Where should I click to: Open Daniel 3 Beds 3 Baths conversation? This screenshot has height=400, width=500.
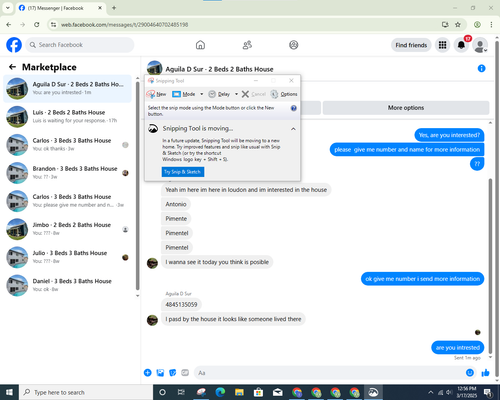click(67, 285)
